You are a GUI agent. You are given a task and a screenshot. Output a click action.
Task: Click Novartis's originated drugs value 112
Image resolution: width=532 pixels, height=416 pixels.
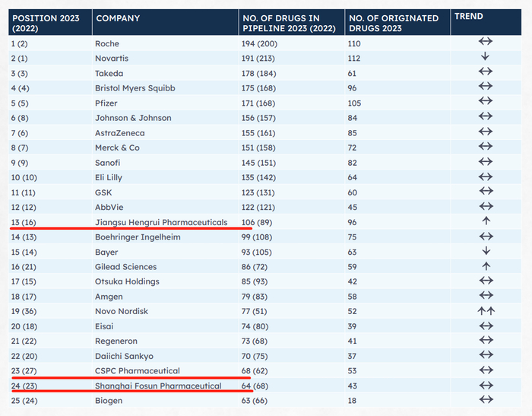[x=355, y=59]
